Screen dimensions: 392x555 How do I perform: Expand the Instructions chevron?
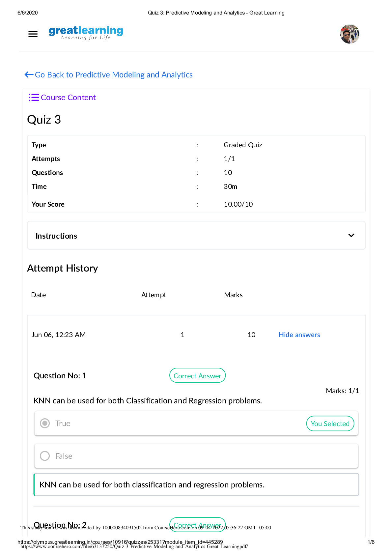351,235
